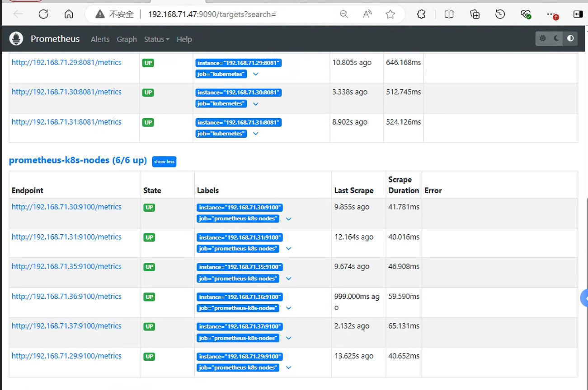This screenshot has width=588, height=390.
Task: Click the browser address bar URL
Action: click(x=212, y=14)
